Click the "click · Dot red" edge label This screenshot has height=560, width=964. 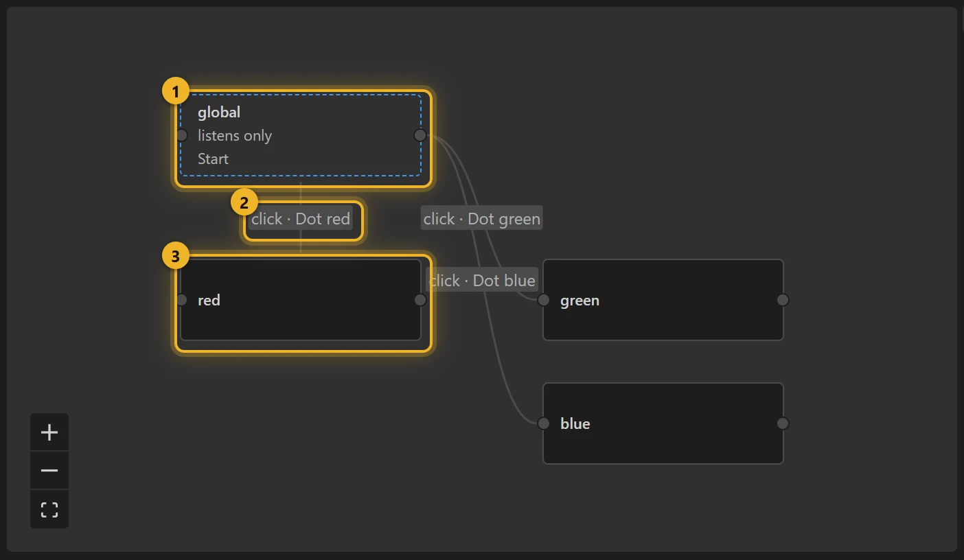(x=301, y=219)
